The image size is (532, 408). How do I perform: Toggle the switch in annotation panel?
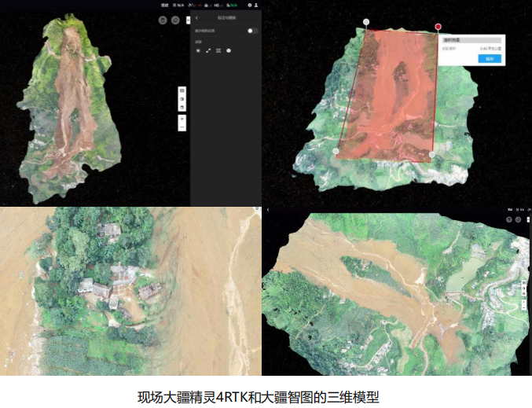252,30
